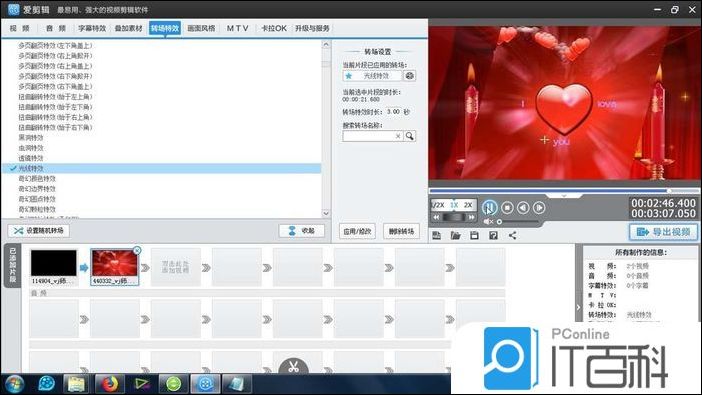
Task: Set playback speed to 1/2X
Action: (438, 205)
